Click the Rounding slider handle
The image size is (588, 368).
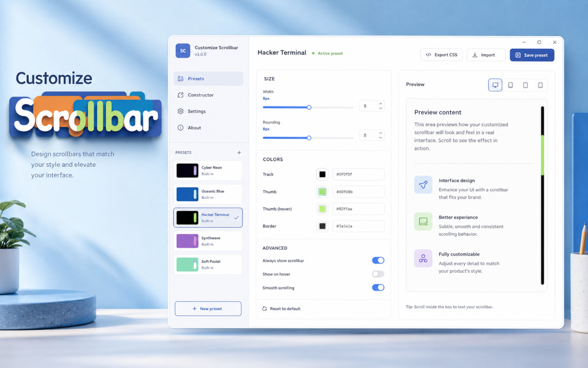click(x=309, y=138)
